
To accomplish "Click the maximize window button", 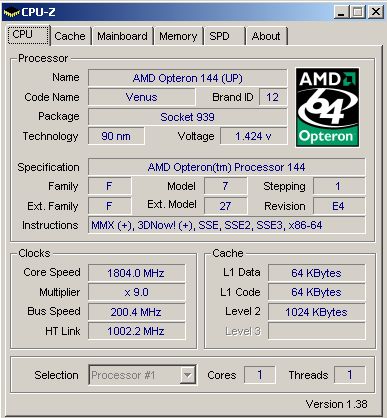I will [x=358, y=12].
